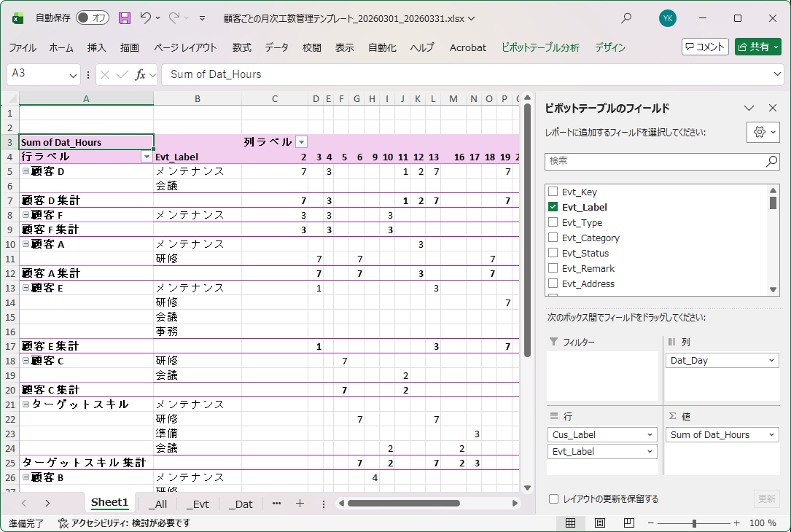
Task: Open the field list gear tools icon
Action: coord(759,132)
